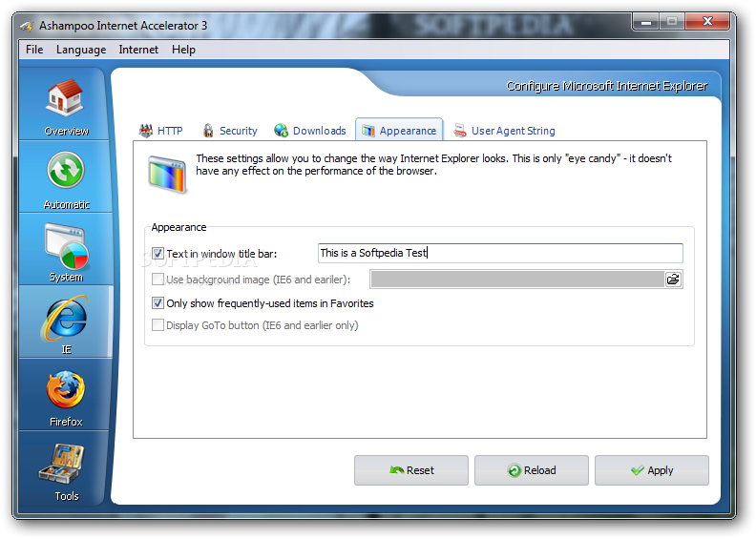The height and width of the screenshot is (539, 756).
Task: Open the System settings icon
Action: tap(66, 246)
